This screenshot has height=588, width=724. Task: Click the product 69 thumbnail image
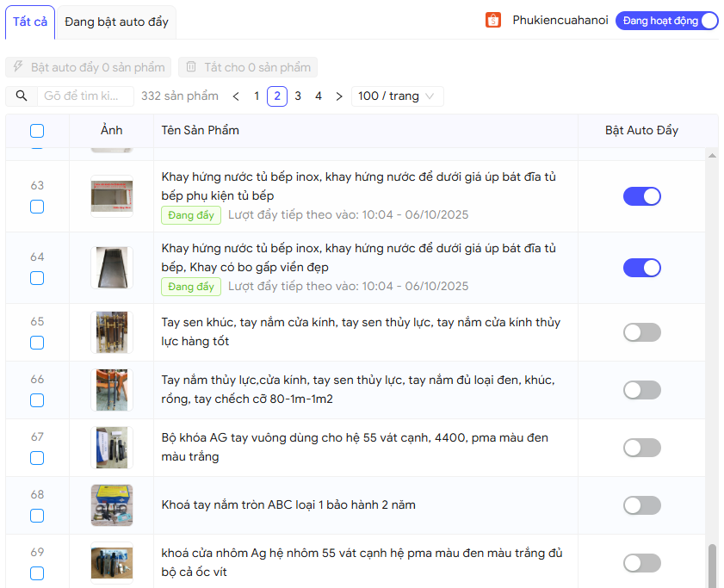(x=112, y=563)
